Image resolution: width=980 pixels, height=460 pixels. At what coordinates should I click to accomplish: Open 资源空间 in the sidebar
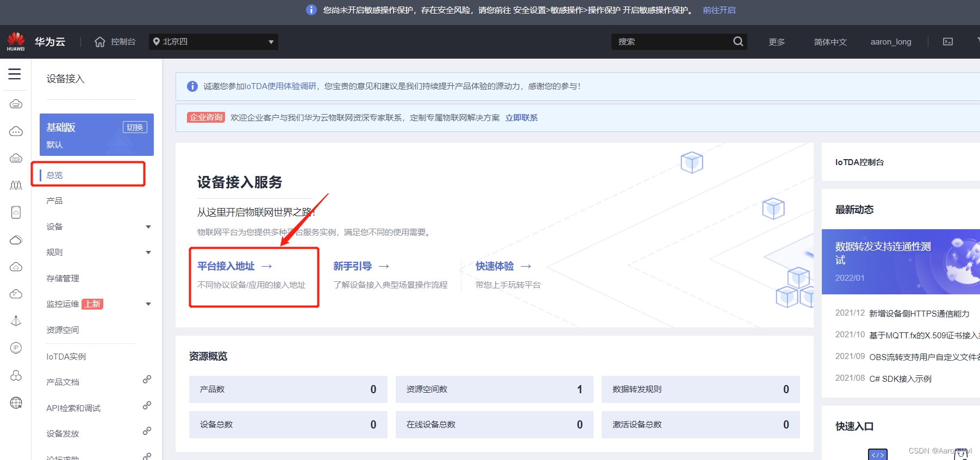63,330
